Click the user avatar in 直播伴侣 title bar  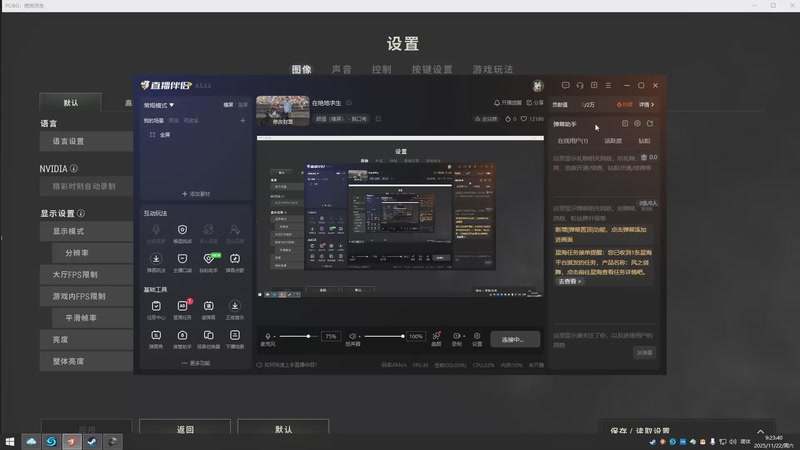pyautogui.click(x=538, y=85)
